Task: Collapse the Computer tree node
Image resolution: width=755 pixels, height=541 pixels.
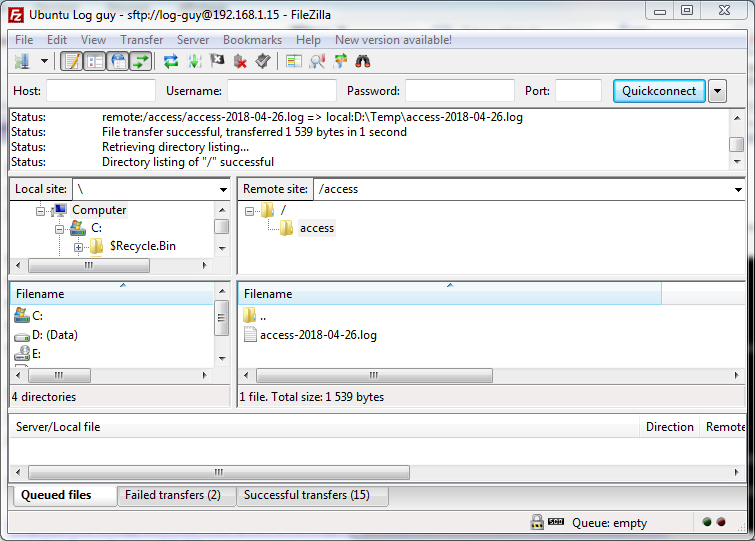Action: pyautogui.click(x=40, y=211)
